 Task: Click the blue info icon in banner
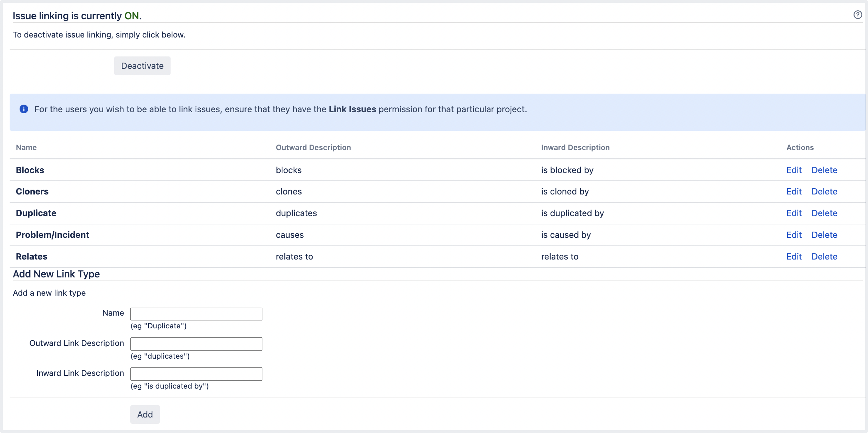coord(24,109)
